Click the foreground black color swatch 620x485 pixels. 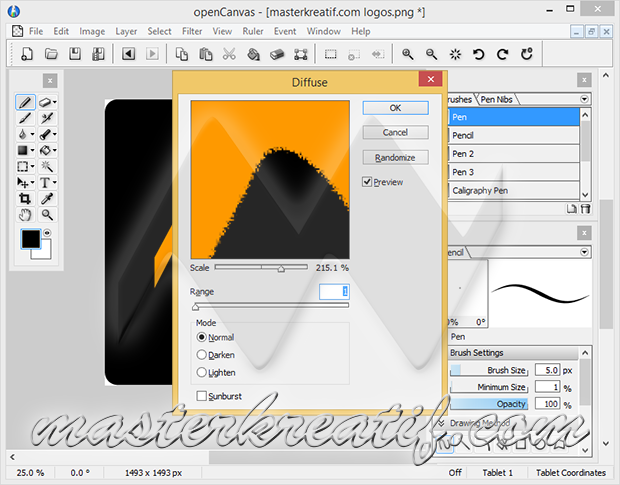click(31, 239)
